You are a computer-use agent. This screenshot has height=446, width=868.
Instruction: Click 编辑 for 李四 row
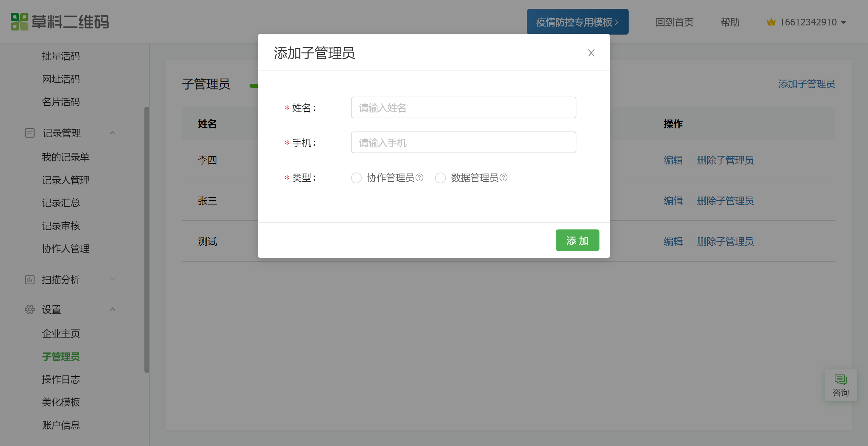pyautogui.click(x=673, y=160)
